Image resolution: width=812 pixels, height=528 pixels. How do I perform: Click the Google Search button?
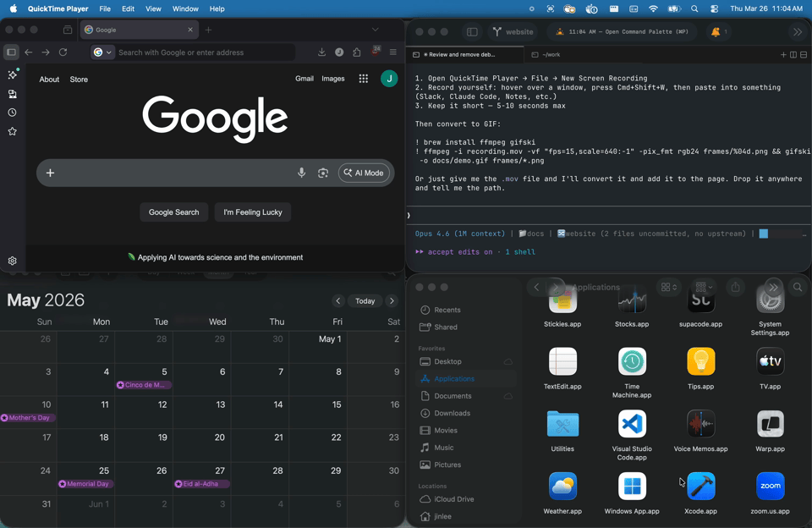point(174,212)
